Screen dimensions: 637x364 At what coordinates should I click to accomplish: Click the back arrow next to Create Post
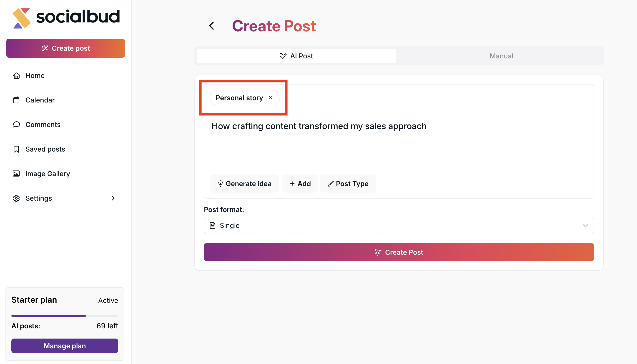[212, 25]
